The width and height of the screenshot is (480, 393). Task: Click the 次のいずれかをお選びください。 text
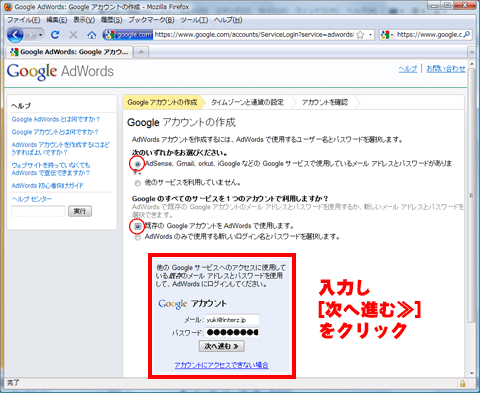coord(180,153)
